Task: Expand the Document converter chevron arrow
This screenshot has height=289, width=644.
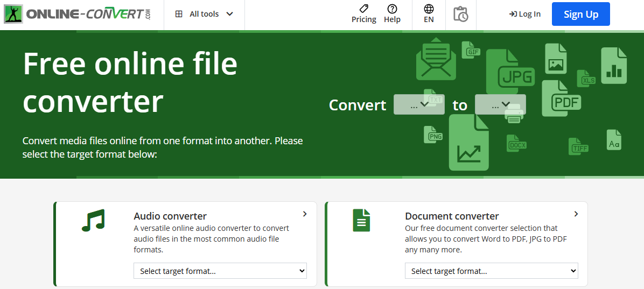Action: coord(576,214)
